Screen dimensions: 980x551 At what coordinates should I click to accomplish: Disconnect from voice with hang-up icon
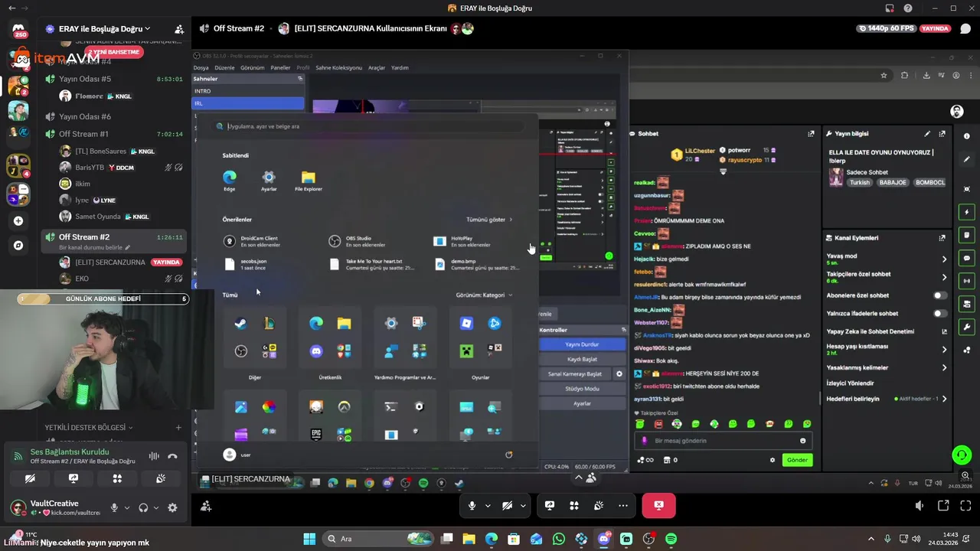click(x=172, y=456)
